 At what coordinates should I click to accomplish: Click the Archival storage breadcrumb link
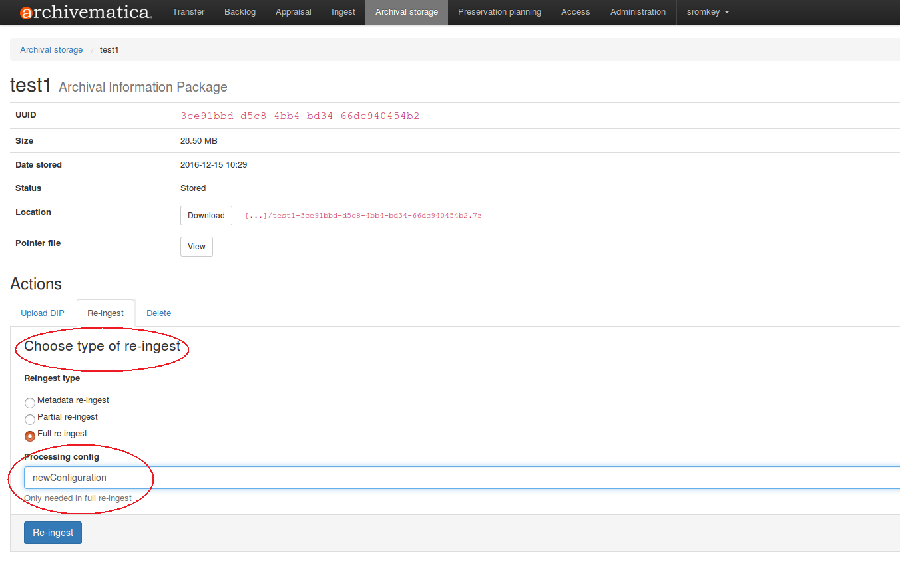click(51, 50)
